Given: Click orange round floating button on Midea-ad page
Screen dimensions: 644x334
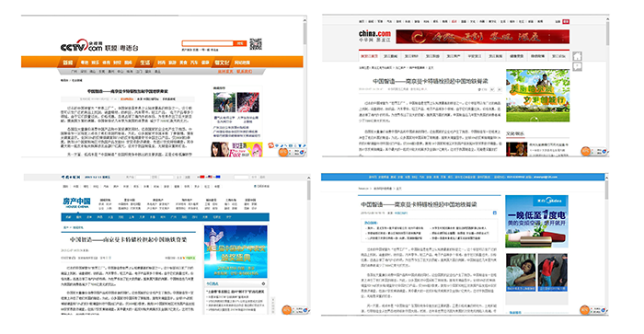Looking at the screenshot, I should click(x=584, y=310).
